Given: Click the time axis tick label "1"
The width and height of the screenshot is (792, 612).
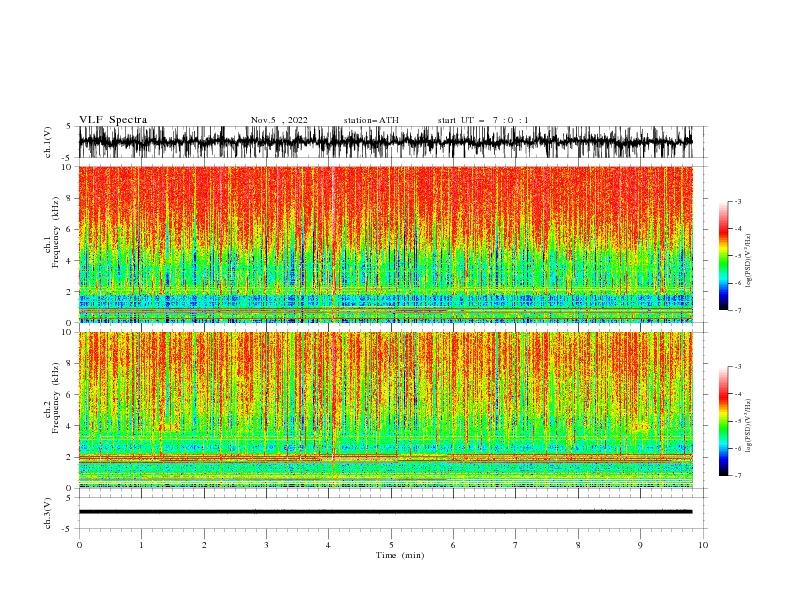Looking at the screenshot, I should tap(141, 545).
